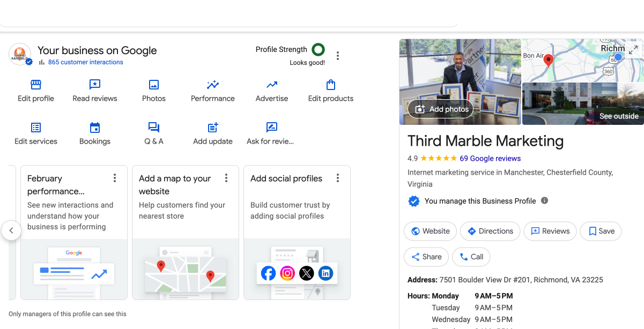Open February performance card
The image size is (644, 329).
(x=74, y=232)
